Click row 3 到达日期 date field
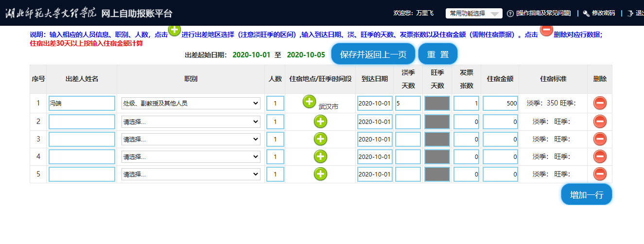The image size is (644, 244). point(374,139)
